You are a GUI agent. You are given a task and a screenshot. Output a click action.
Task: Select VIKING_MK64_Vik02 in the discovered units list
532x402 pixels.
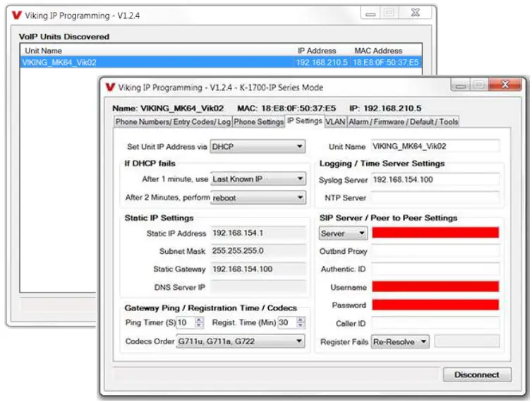[59, 63]
